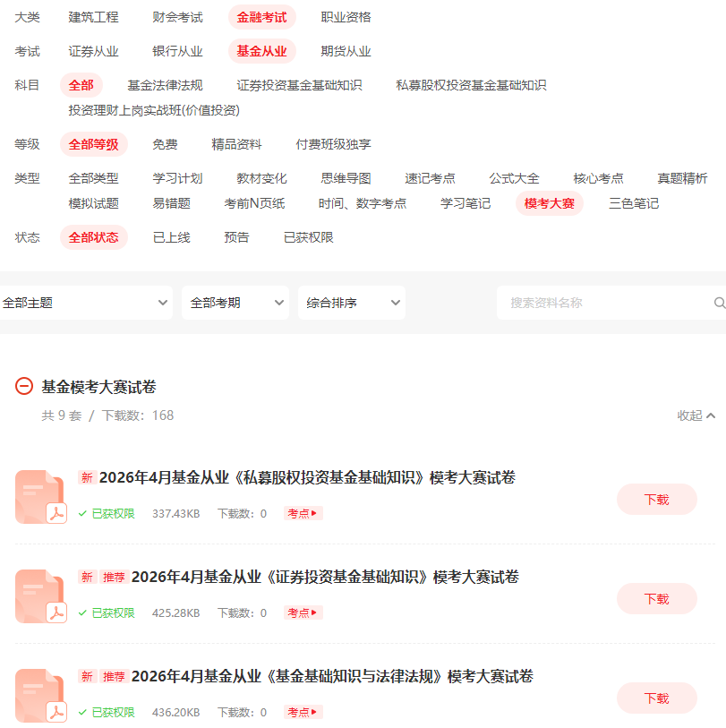726x728 pixels.
Task: Open 考点 tag on 基金基础知识与法律法规 paper
Action: point(303,712)
